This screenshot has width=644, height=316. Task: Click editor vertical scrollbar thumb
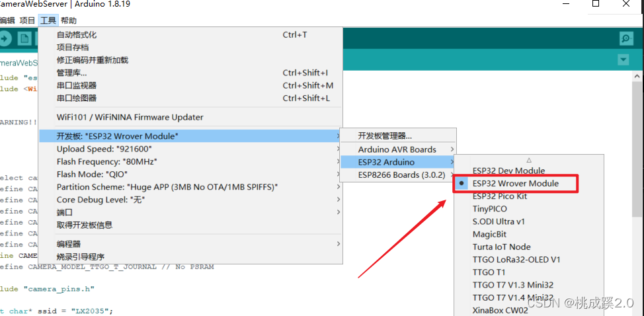[x=637, y=150]
